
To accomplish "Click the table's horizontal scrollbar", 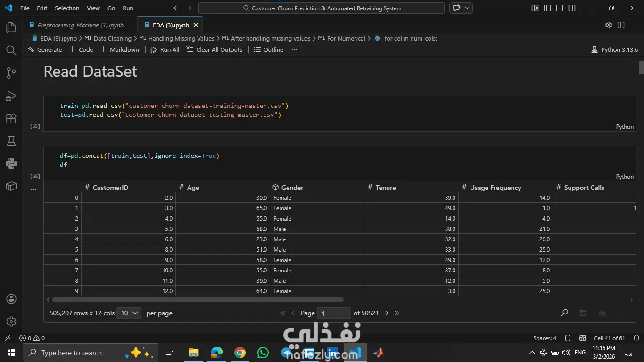I will pyautogui.click(x=198, y=299).
